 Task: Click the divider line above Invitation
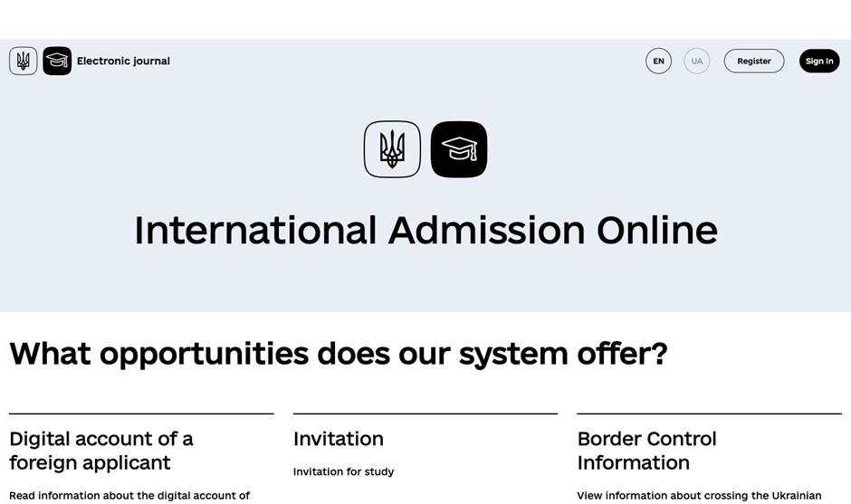pos(425,414)
